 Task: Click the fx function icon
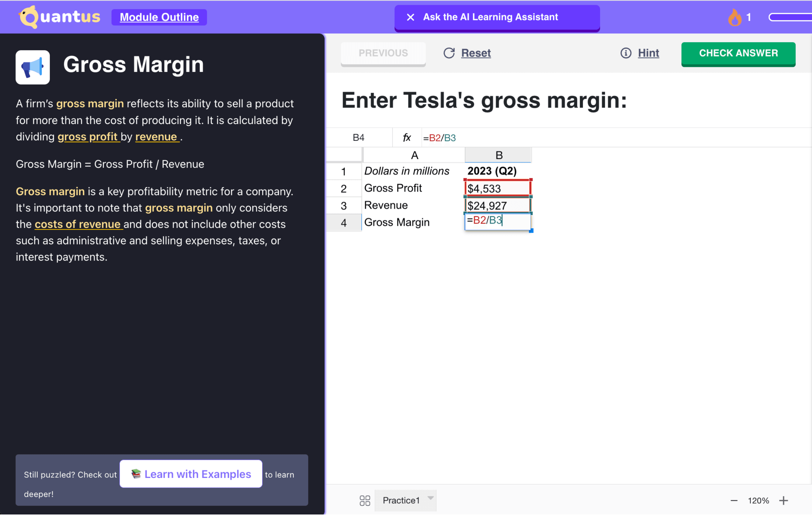(407, 137)
